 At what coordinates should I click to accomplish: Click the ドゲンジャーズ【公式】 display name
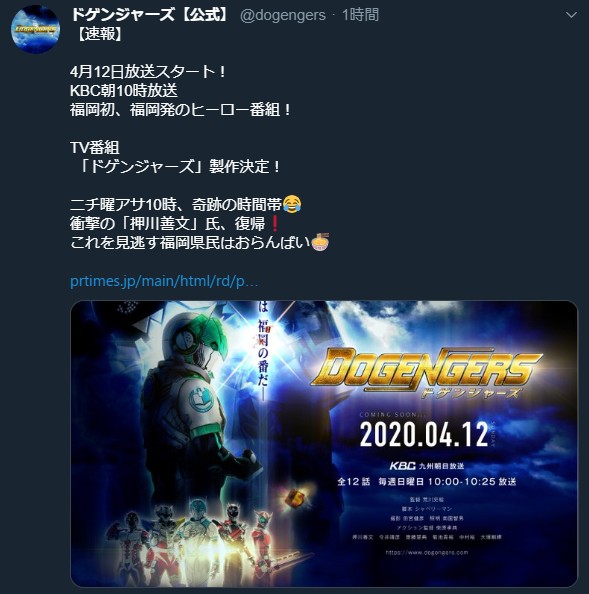point(151,15)
